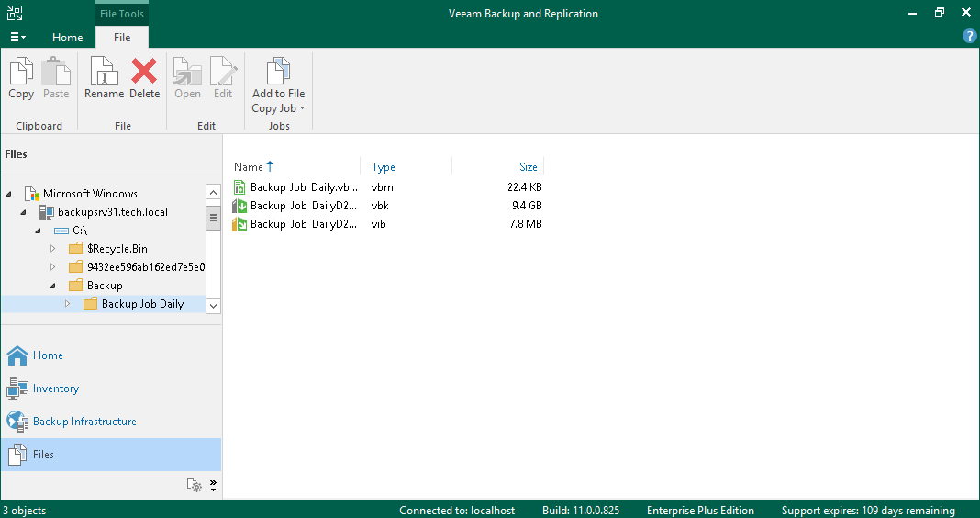Select the C:\ drive tree item
The height and width of the screenshot is (518, 980).
point(80,231)
